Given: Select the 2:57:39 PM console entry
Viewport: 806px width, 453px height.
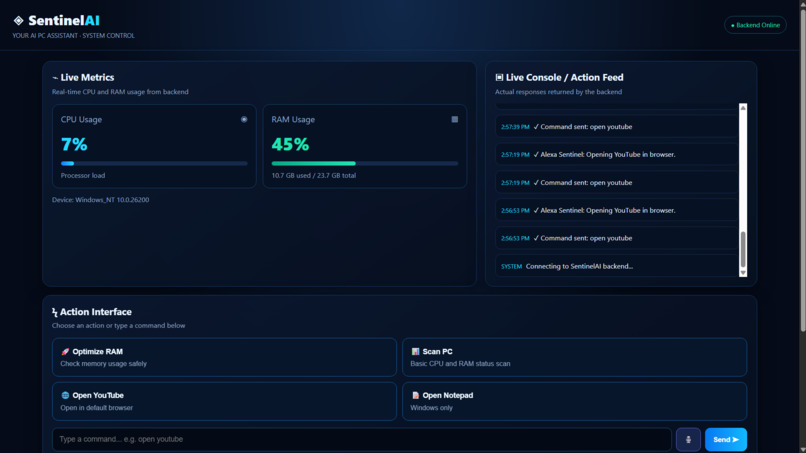Looking at the screenshot, I should (616, 126).
